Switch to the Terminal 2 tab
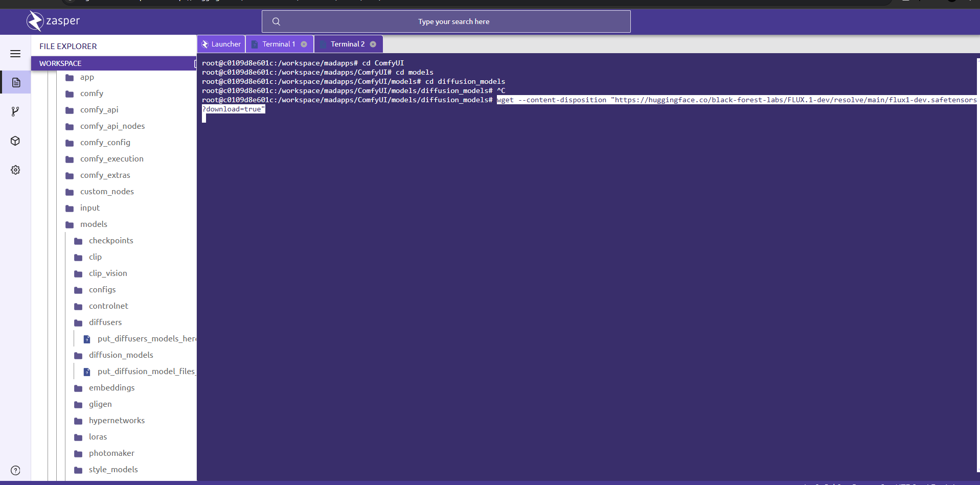The image size is (980, 485). click(349, 44)
